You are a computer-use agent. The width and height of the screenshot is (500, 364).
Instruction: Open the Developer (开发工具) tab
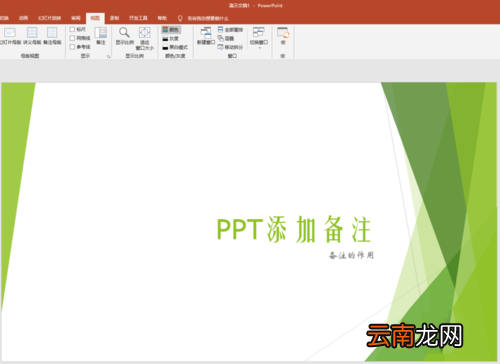(138, 18)
